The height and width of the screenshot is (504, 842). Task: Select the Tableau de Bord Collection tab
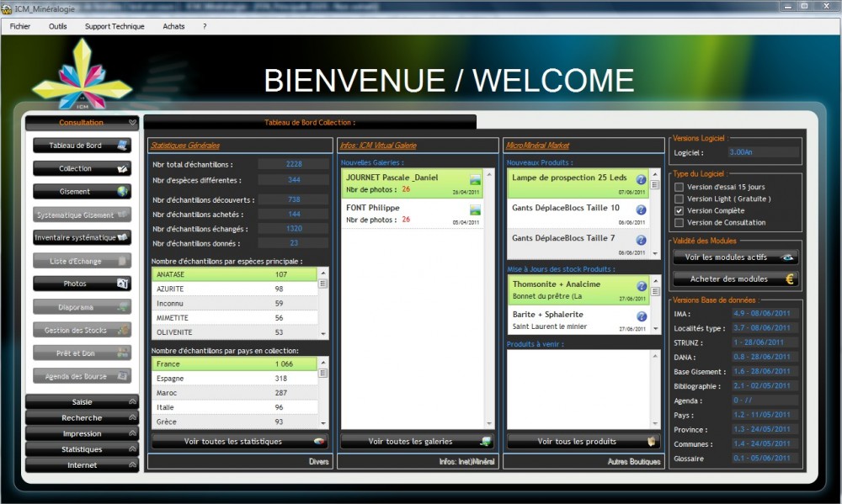click(x=310, y=122)
